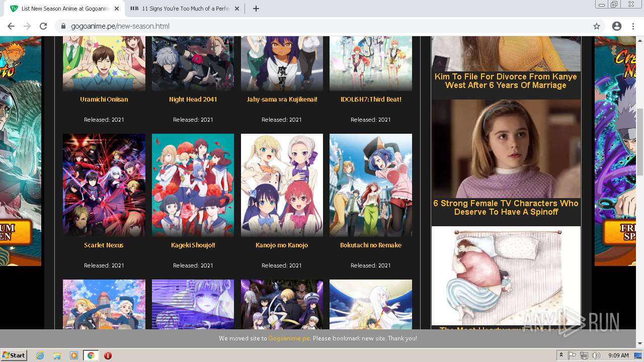The width and height of the screenshot is (644, 362).
Task: Open the Kim To File For Divorce article
Action: [506, 81]
